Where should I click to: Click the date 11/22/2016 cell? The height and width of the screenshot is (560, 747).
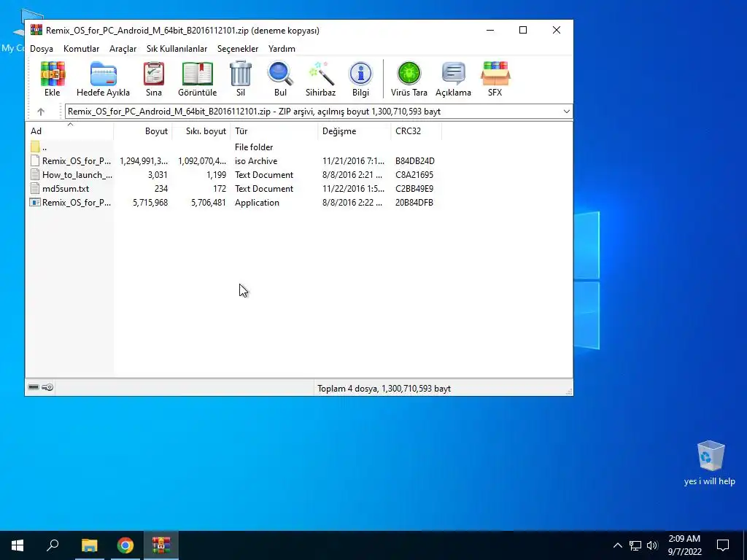pos(353,189)
